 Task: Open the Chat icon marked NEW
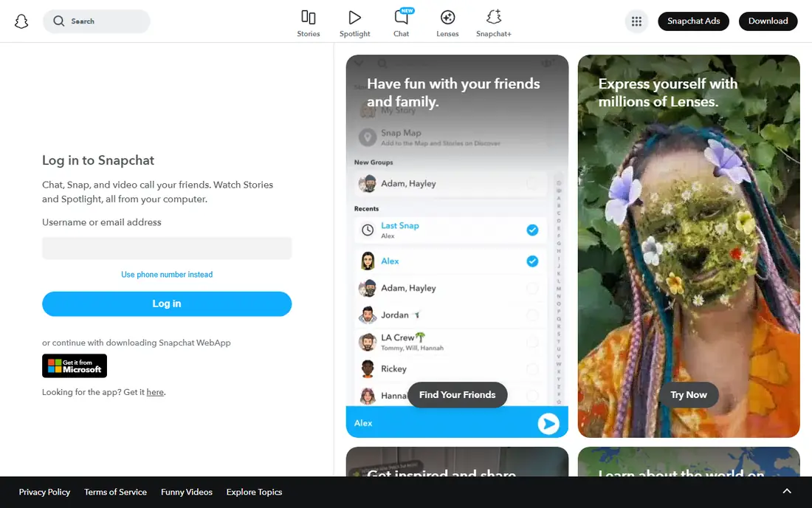402,18
